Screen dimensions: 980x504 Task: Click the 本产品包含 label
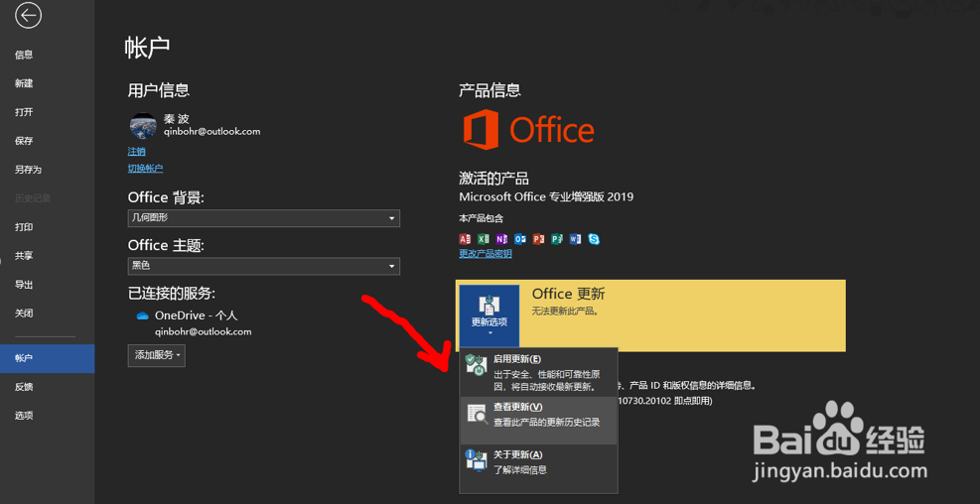tap(482, 218)
